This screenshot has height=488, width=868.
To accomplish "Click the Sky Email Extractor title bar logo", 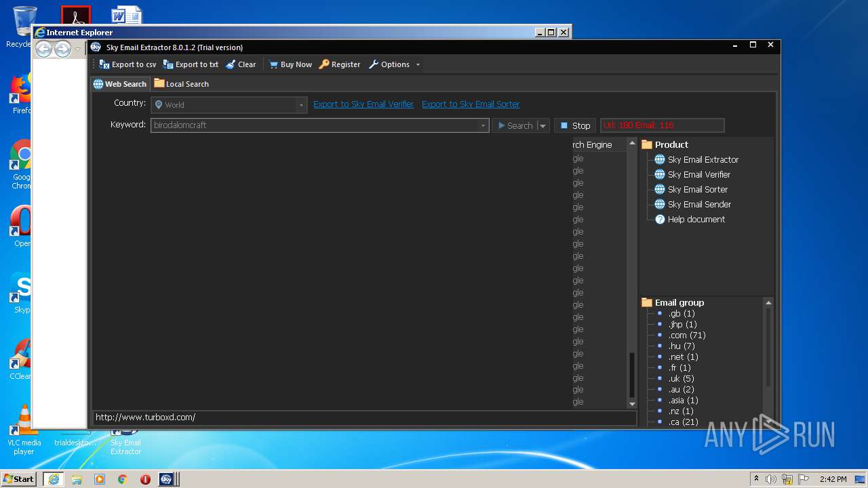I will tap(96, 47).
